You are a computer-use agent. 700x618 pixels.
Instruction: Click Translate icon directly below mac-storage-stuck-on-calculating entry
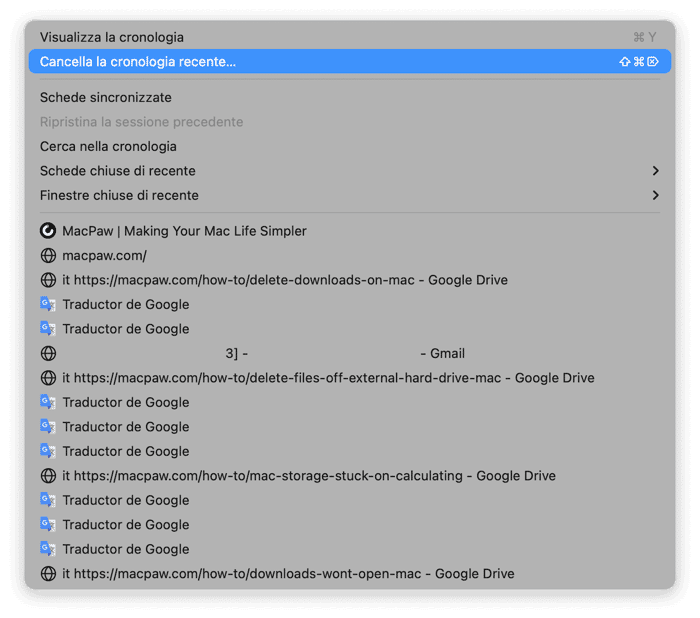tap(48, 500)
